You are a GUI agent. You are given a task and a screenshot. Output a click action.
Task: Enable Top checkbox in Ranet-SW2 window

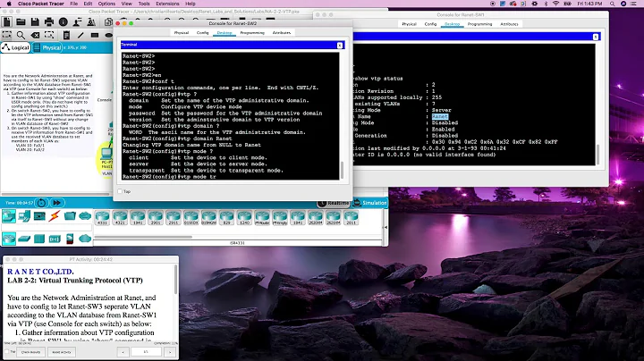120,191
